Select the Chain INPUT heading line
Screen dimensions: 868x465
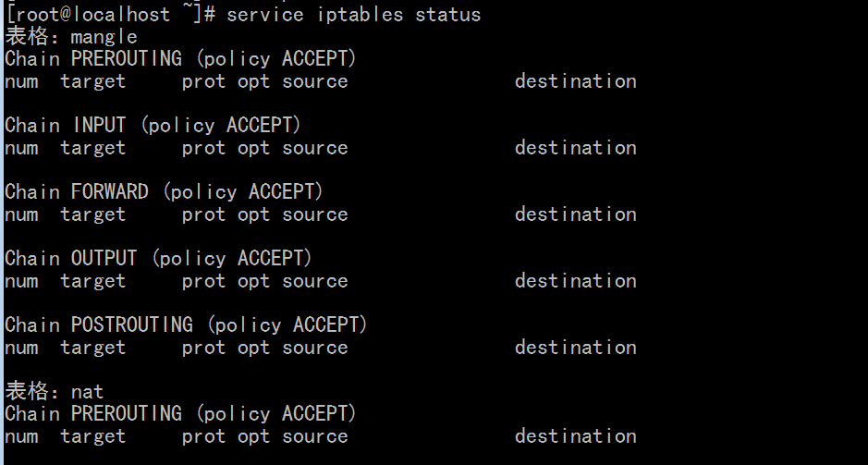point(153,126)
